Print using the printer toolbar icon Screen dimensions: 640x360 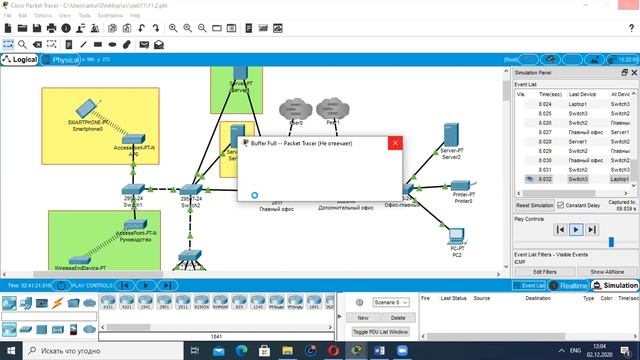click(51, 28)
